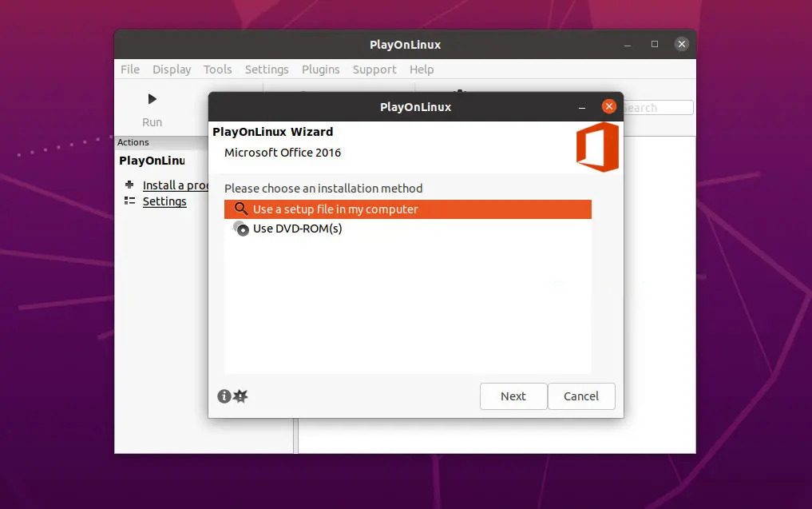This screenshot has width=812, height=509.
Task: Open the Tools menu
Action: [x=217, y=70]
